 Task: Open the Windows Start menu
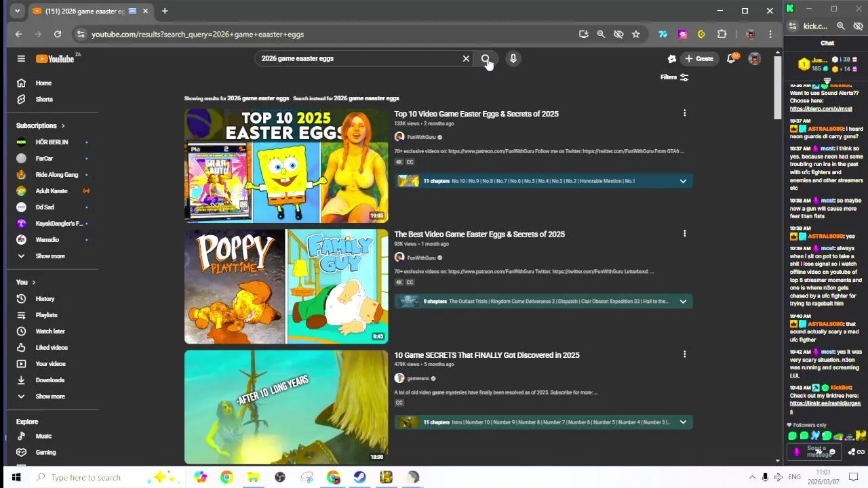16,477
